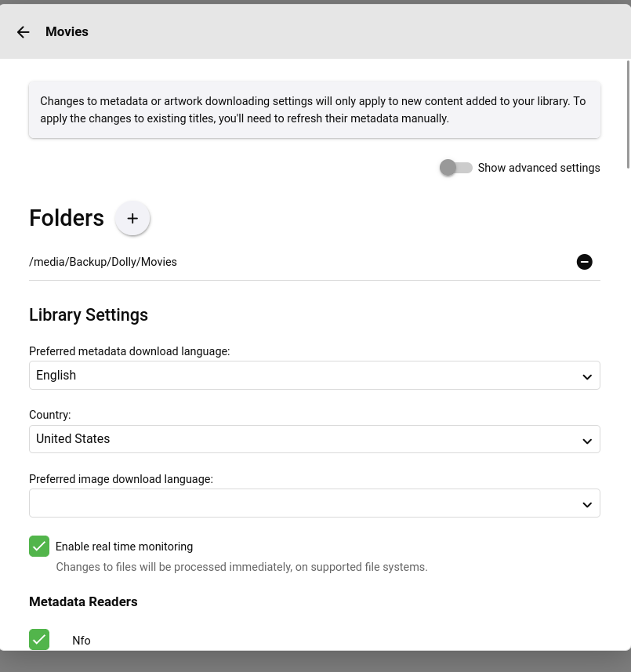Screen dimensions: 631x672
Task: Go back using the arrow icon
Action: pyautogui.click(x=24, y=32)
